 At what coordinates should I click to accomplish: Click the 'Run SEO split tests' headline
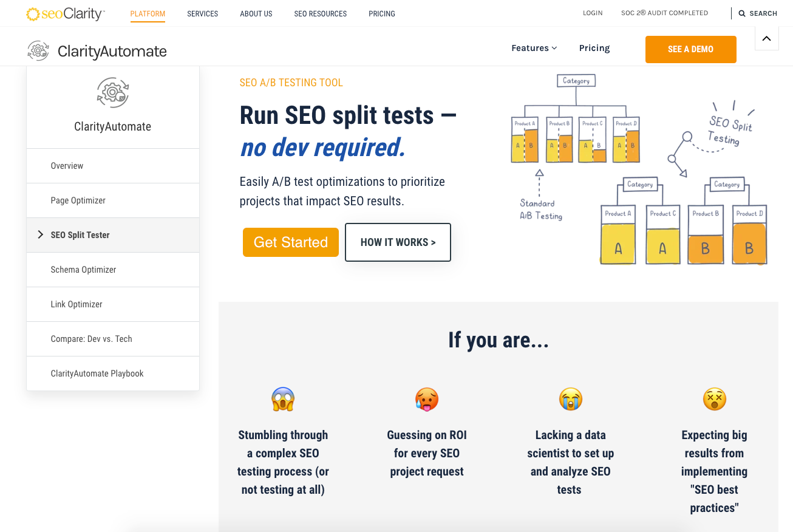[x=348, y=115]
